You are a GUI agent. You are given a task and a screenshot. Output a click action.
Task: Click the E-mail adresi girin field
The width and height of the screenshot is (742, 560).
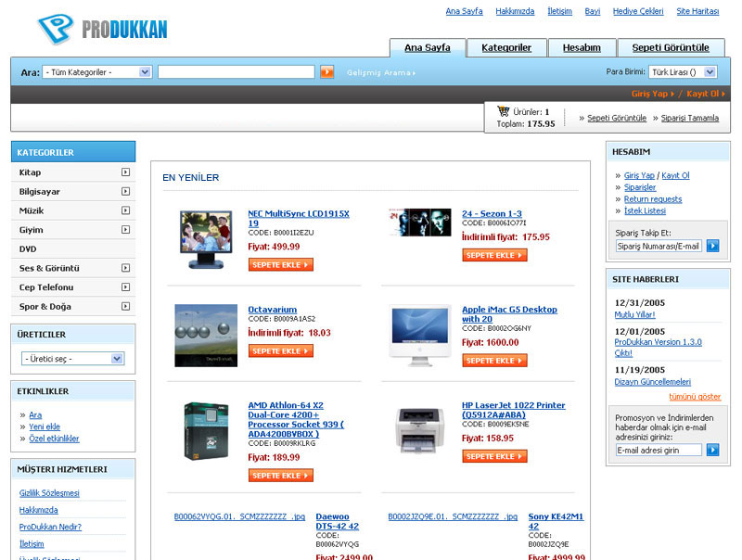point(659,450)
